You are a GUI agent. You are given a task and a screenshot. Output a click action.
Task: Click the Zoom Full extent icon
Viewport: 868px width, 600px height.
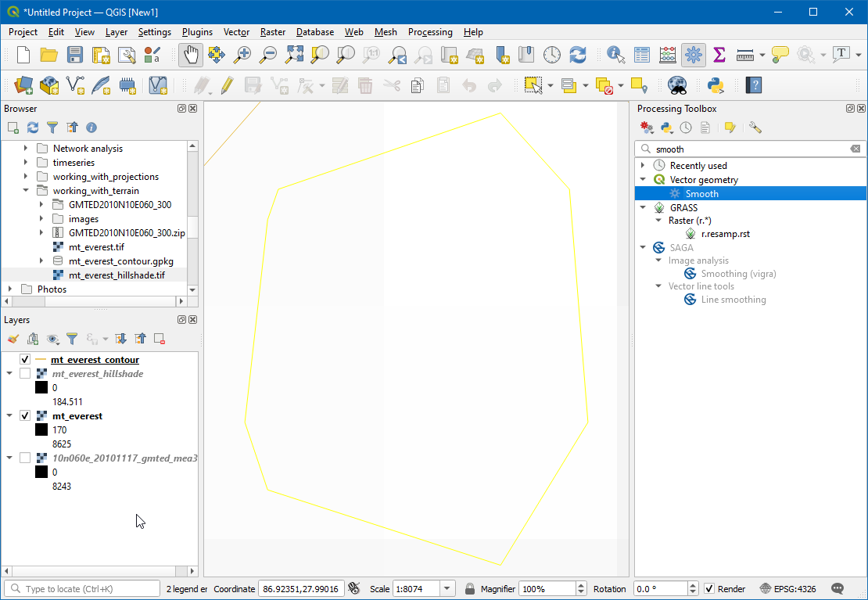294,55
